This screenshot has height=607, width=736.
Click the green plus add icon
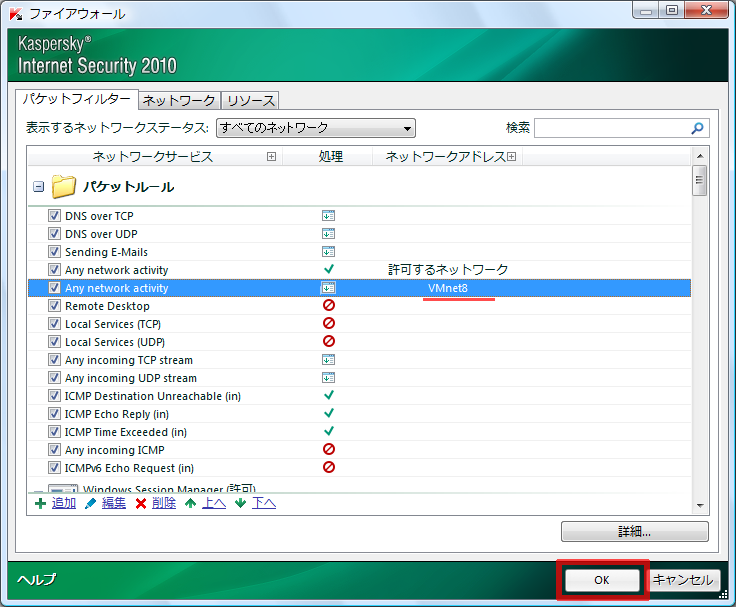pyautogui.click(x=40, y=503)
